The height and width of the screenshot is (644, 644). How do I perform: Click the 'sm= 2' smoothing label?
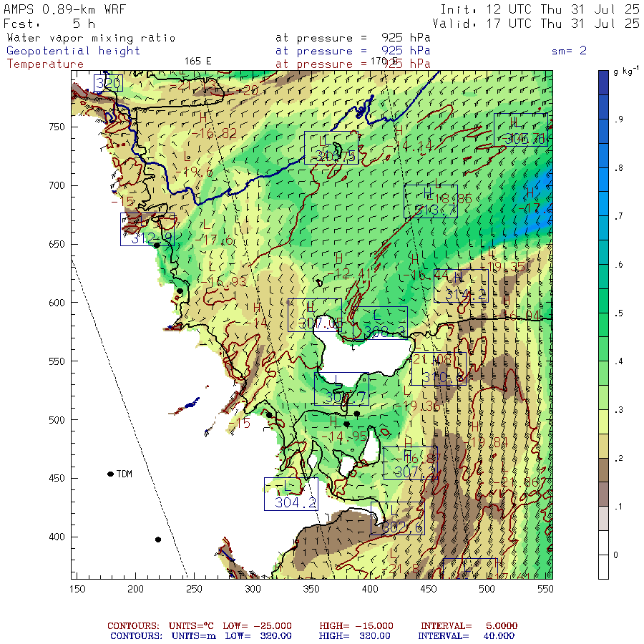coord(569,51)
